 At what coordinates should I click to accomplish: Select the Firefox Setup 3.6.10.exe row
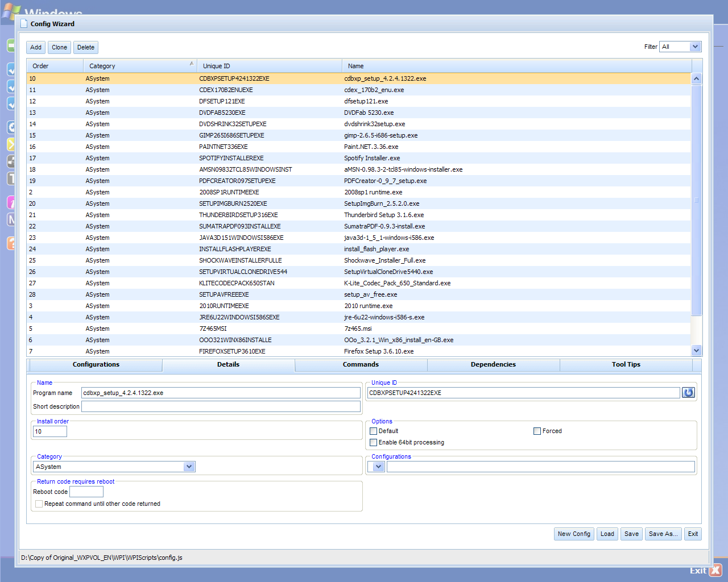pyautogui.click(x=359, y=351)
